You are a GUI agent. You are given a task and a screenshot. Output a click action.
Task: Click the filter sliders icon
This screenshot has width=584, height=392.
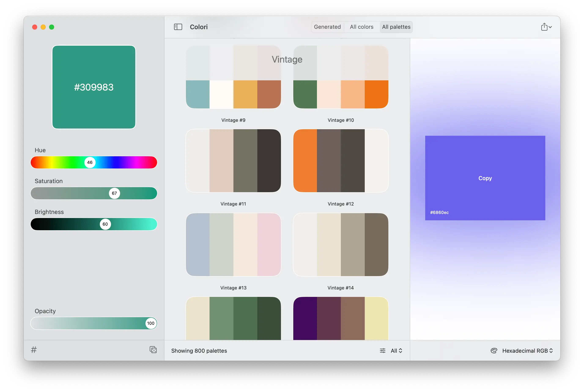click(382, 351)
